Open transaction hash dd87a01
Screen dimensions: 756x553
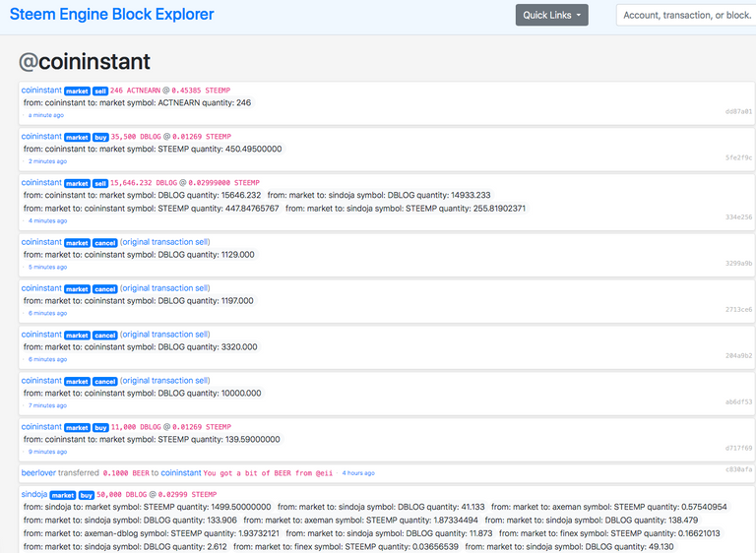(x=738, y=111)
